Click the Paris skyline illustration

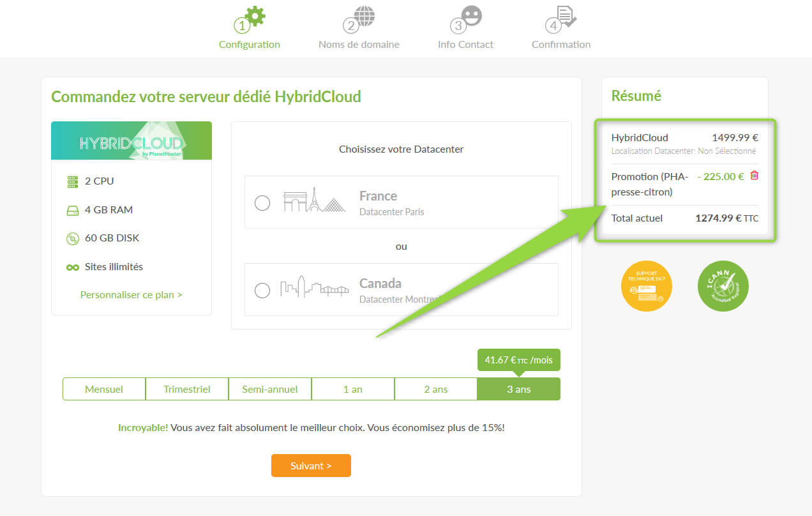315,201
